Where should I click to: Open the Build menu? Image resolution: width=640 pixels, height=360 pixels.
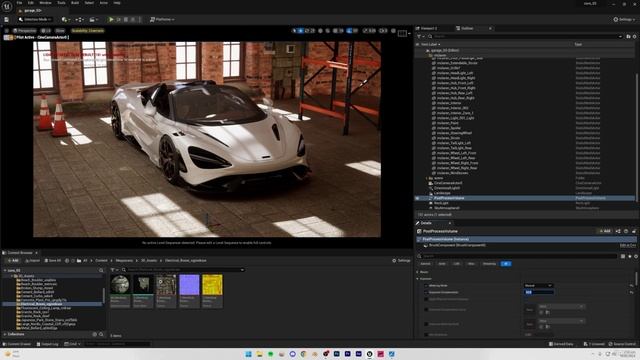tap(75, 2)
